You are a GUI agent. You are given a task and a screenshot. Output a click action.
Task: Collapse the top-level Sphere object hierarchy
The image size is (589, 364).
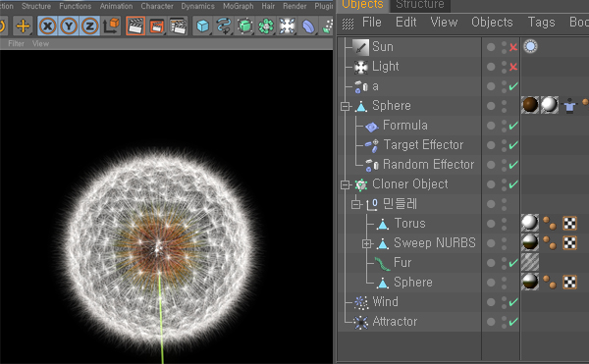(346, 107)
